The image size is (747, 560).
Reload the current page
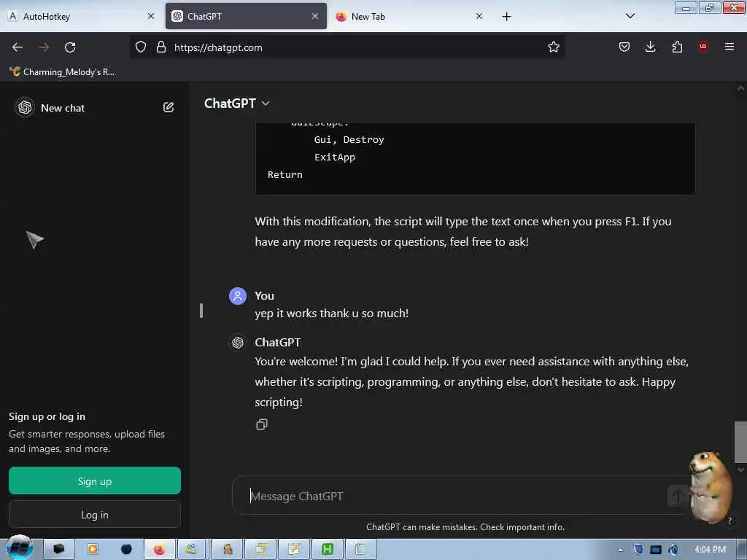70,47
